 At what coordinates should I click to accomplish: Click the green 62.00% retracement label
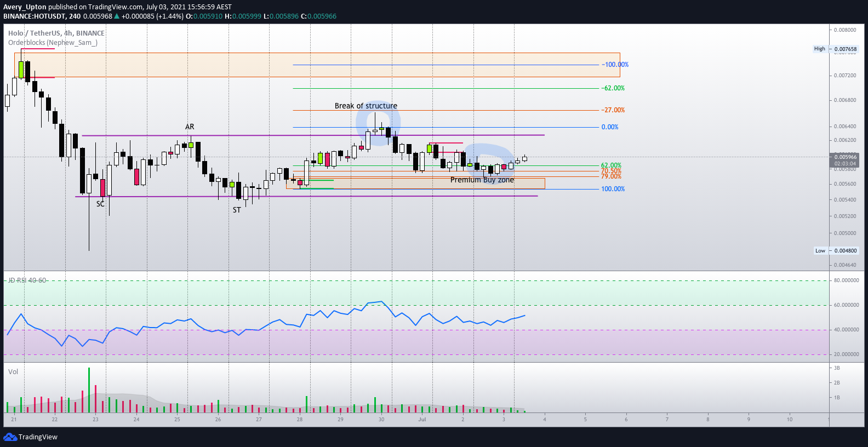611,165
